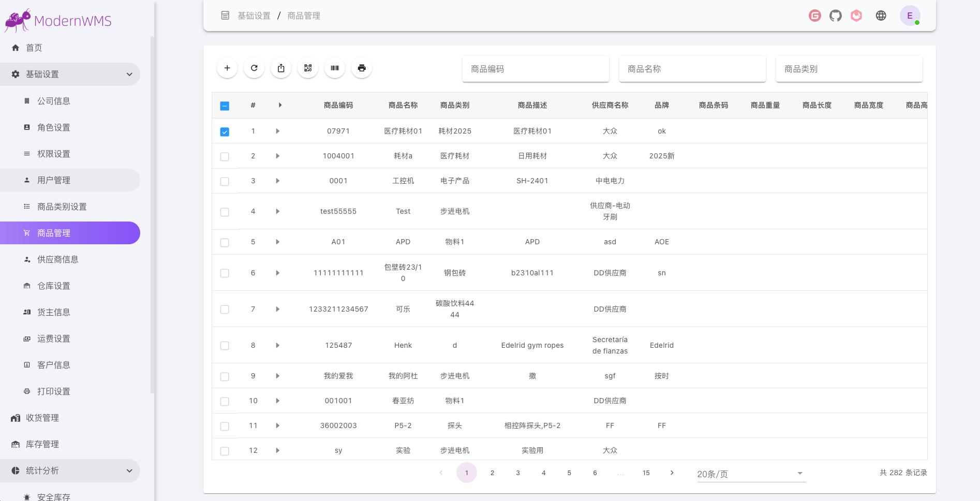Check the checkbox for product 1004001
Screen dimensions: 980x501
(x=225, y=156)
